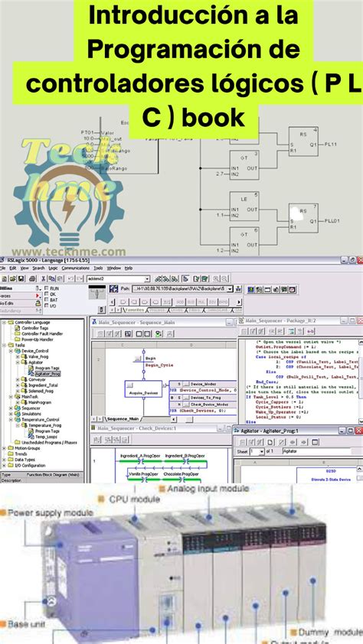Collapse the Controller Language tree node
The height and width of the screenshot is (644, 363).
tap(4, 323)
